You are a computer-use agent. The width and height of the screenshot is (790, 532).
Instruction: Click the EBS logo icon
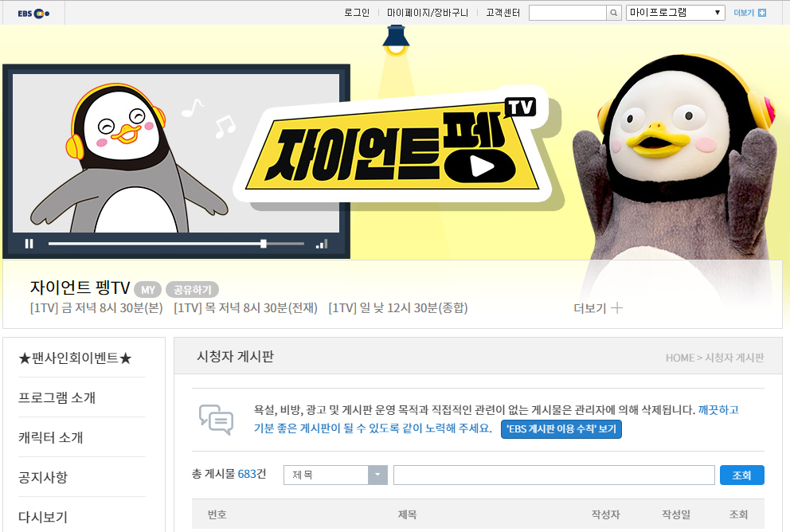tap(33, 14)
